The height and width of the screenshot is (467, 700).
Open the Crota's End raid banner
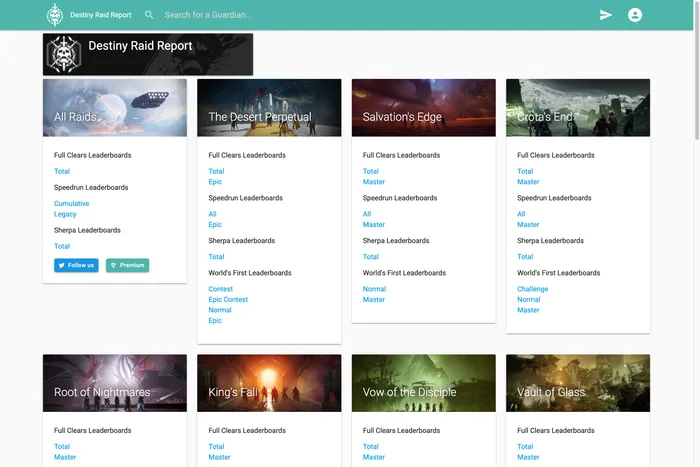(x=578, y=108)
